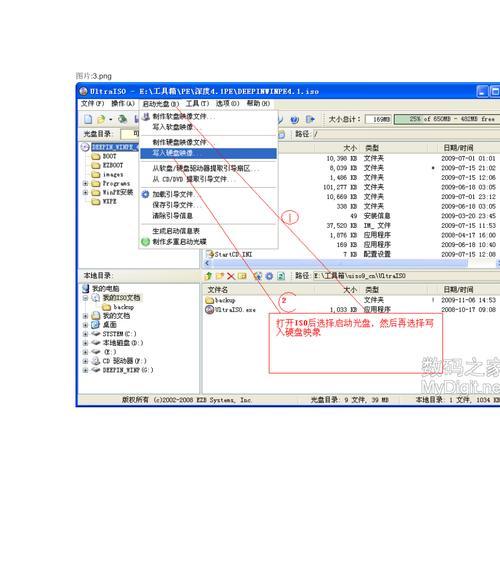Open the 帮助(H) menu
The height and width of the screenshot is (566, 500).
(258, 104)
